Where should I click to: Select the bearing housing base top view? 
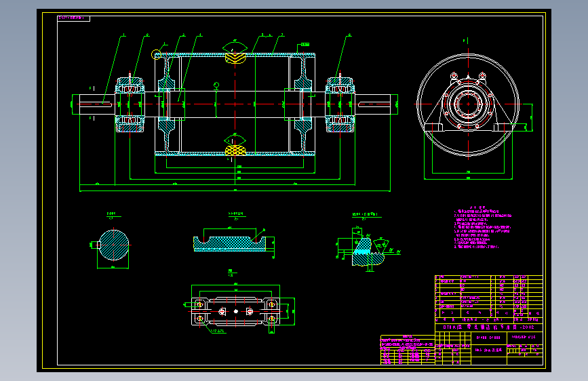pyautogui.click(x=235, y=311)
